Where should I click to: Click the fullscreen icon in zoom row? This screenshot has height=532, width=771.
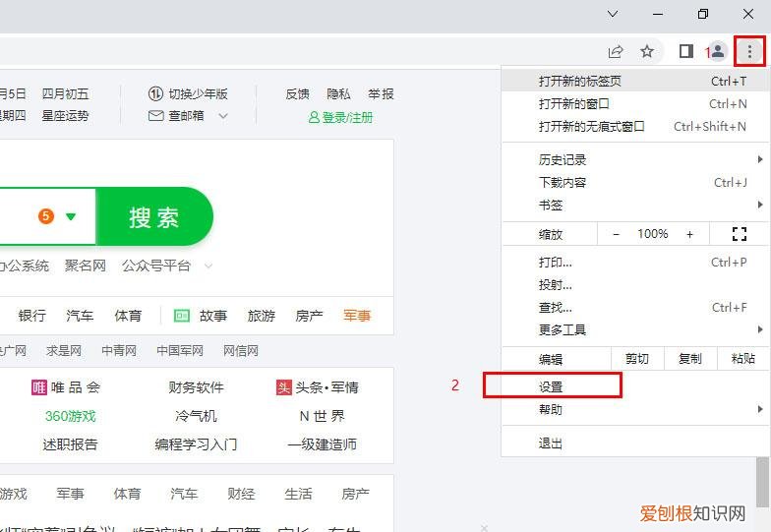[x=740, y=234]
